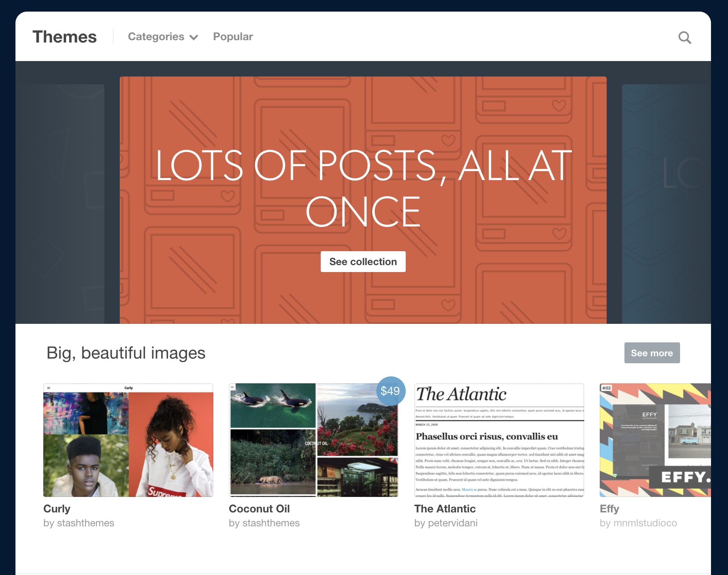The height and width of the screenshot is (575, 728).
Task: Click the See more button
Action: click(x=651, y=353)
